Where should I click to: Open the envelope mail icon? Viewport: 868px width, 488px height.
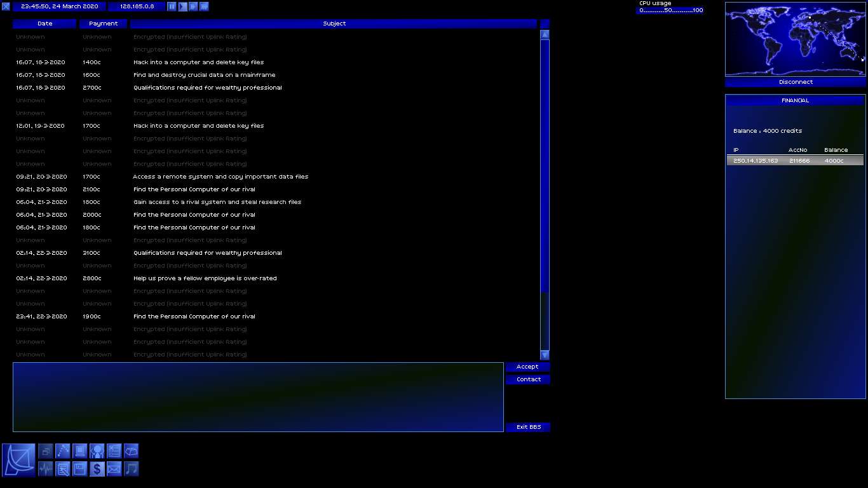point(114,469)
